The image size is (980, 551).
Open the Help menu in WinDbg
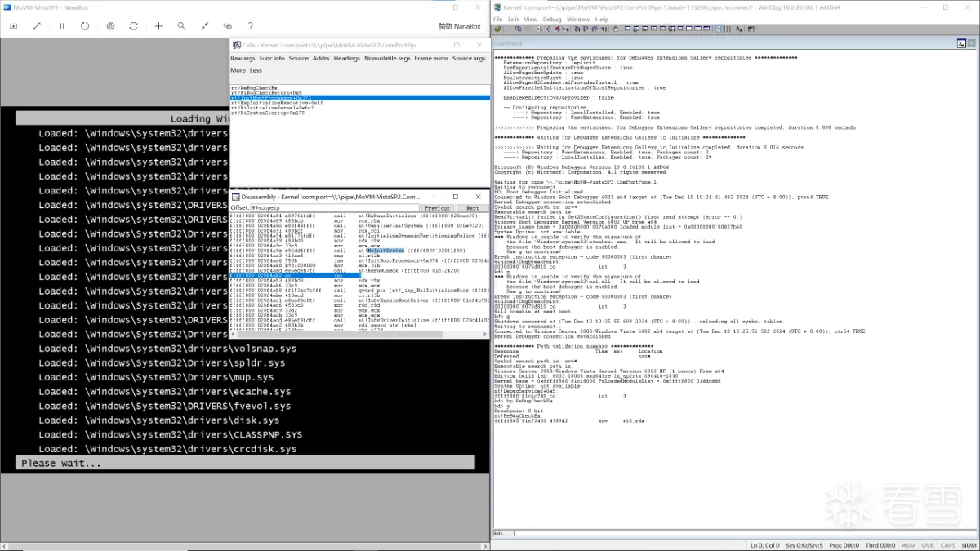pyautogui.click(x=602, y=19)
